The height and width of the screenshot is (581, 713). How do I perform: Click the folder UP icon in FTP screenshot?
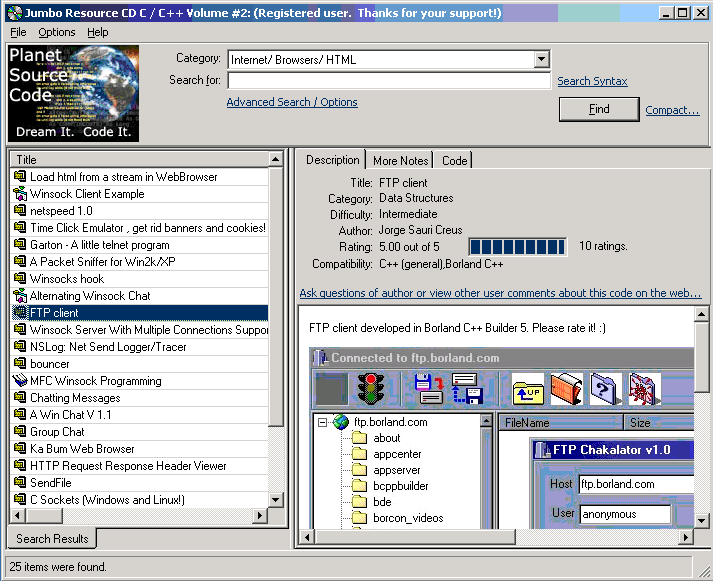(527, 389)
